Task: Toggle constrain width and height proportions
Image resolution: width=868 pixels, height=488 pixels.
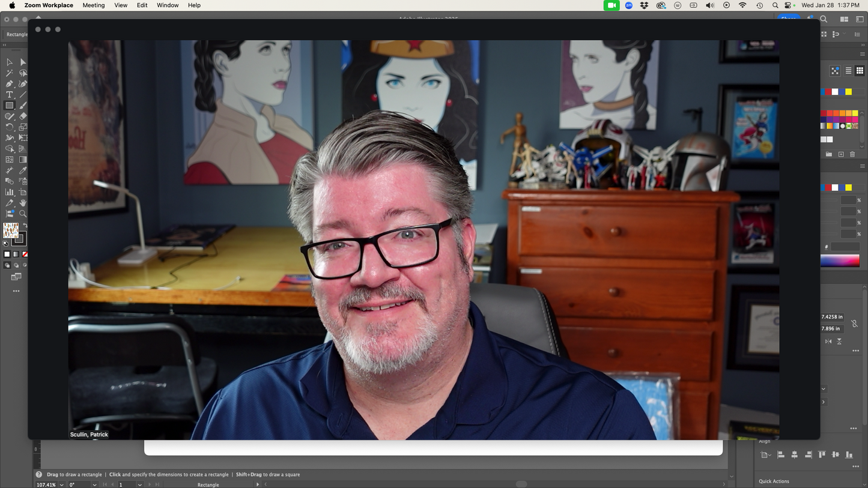Action: click(854, 323)
